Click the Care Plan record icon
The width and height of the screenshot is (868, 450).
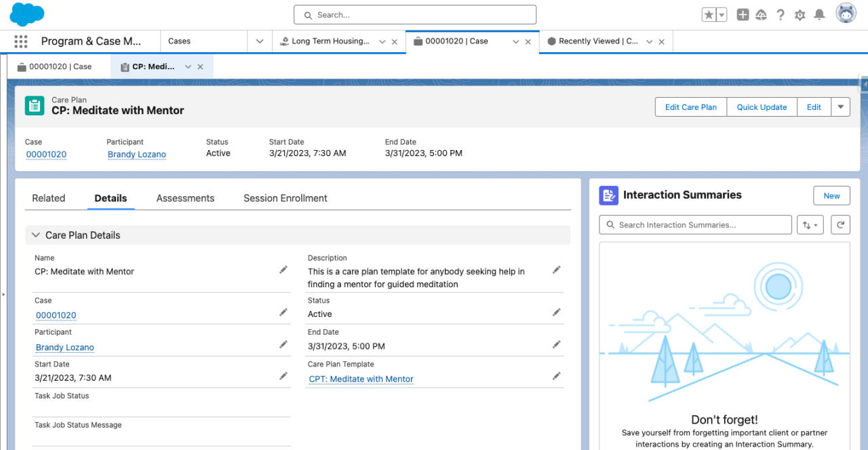pos(35,106)
